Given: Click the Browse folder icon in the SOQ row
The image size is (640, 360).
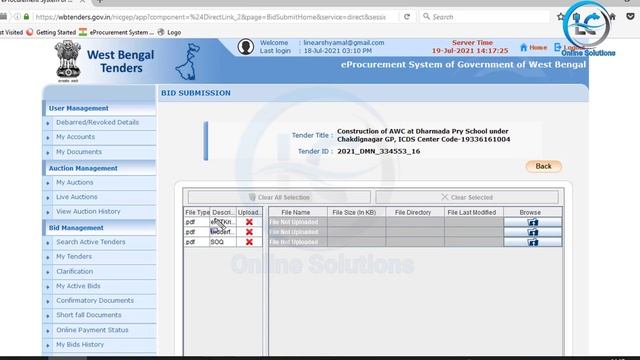Looking at the screenshot, I should [x=533, y=242].
